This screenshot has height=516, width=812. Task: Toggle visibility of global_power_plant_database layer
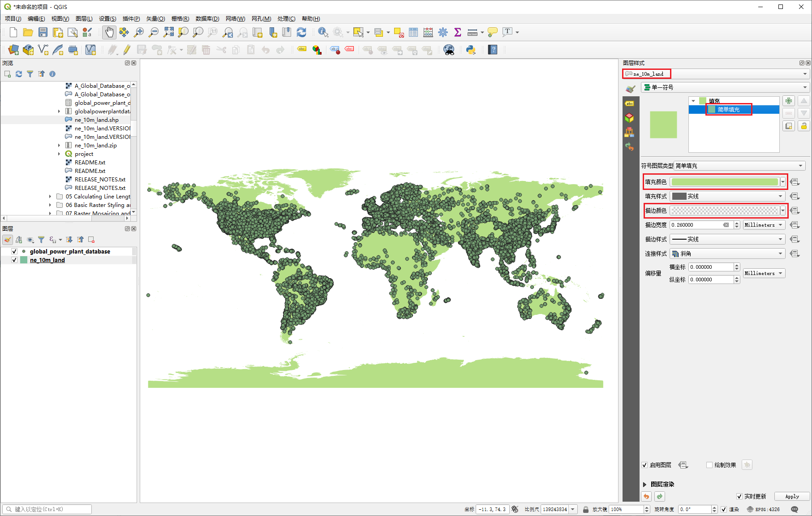(x=14, y=251)
